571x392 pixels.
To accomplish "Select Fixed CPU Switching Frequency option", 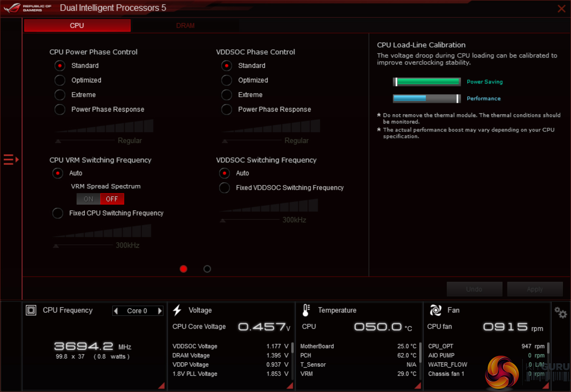I will click(x=58, y=213).
